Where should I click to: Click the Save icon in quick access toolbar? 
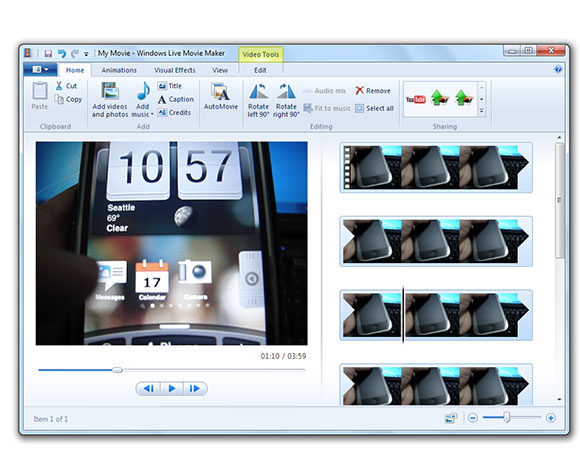click(48, 54)
